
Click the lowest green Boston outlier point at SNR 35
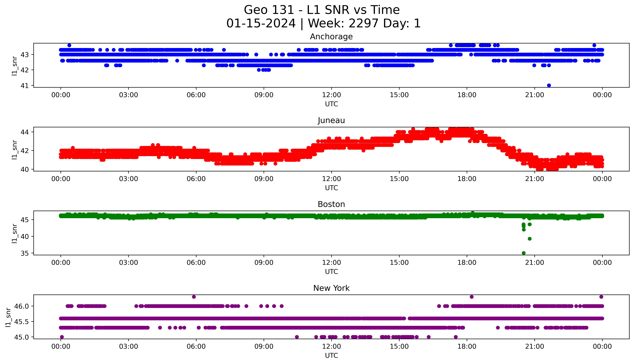coord(524,253)
